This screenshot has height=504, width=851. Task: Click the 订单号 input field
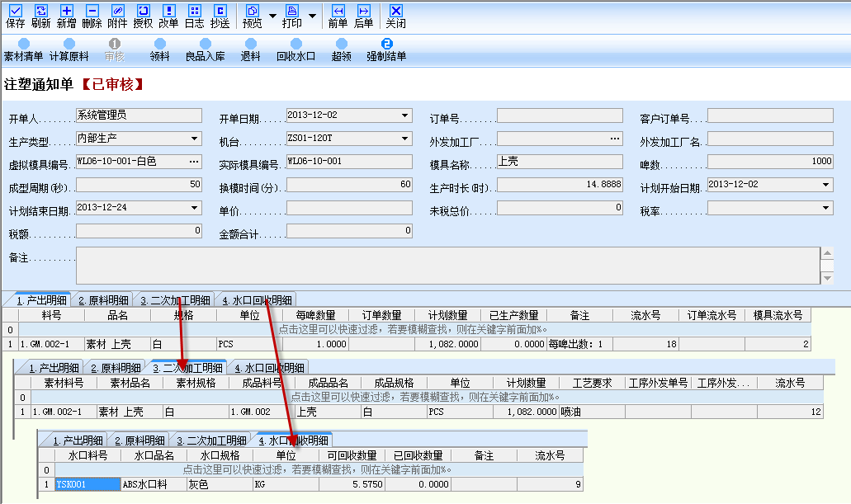click(560, 115)
